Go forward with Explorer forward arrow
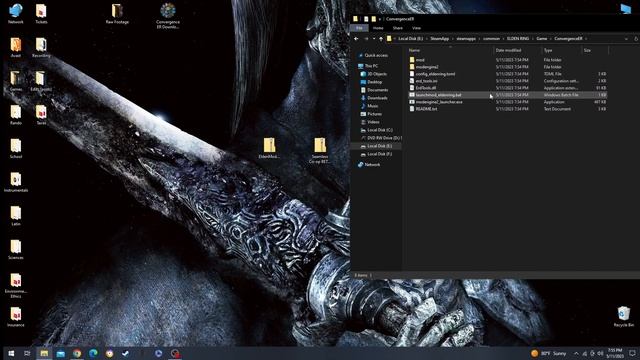This screenshot has height=360, width=640. pos(366,39)
